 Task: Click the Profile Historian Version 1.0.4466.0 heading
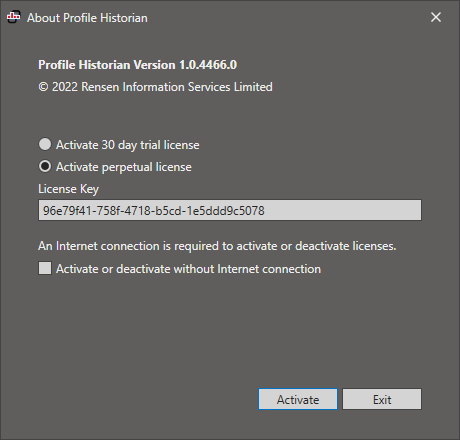(x=137, y=65)
